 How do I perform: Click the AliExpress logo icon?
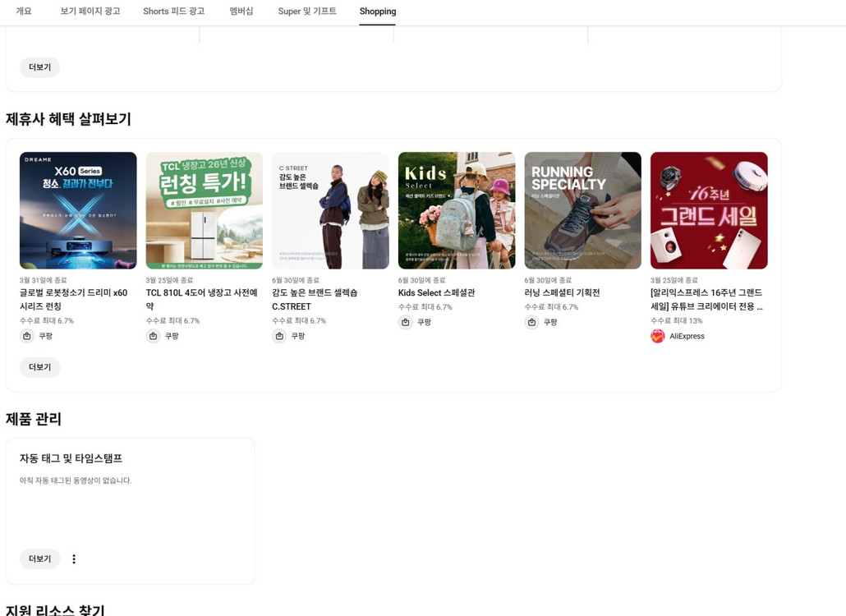[x=658, y=336]
